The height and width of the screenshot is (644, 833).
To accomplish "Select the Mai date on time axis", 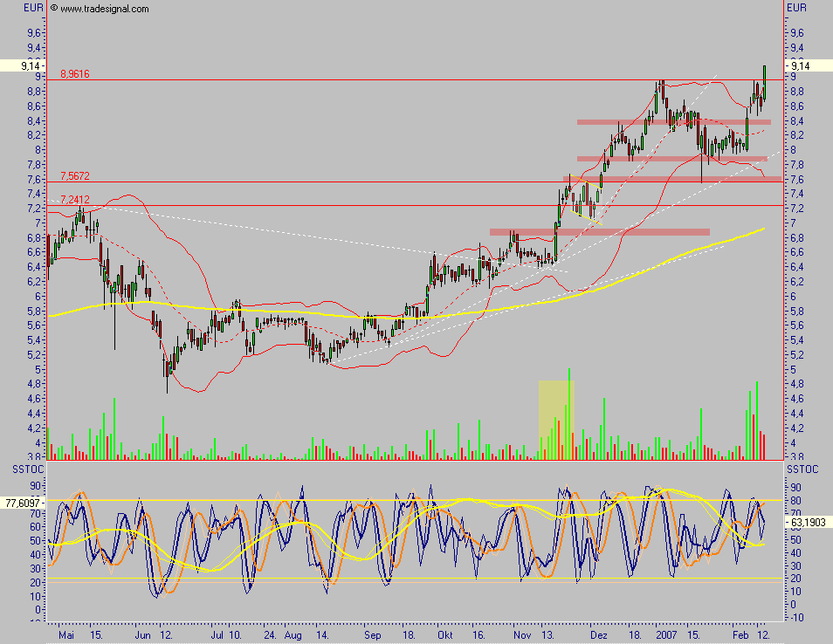I will pyautogui.click(x=66, y=637).
